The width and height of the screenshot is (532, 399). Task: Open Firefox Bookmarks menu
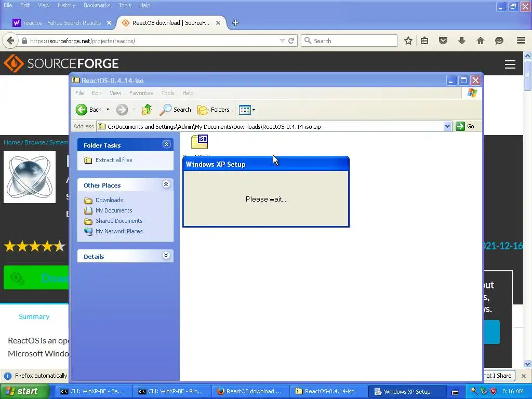pos(97,5)
